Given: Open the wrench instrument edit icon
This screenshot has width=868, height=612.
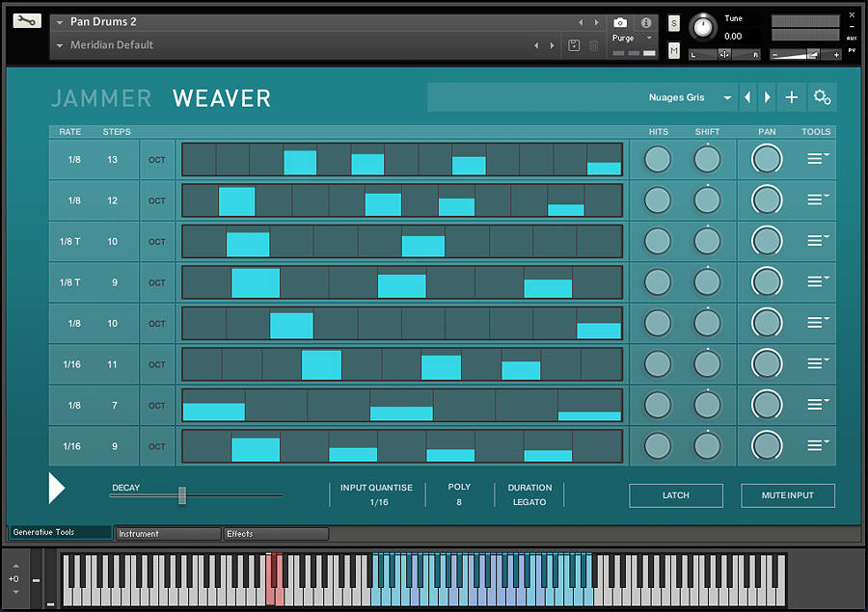Looking at the screenshot, I should (27, 21).
